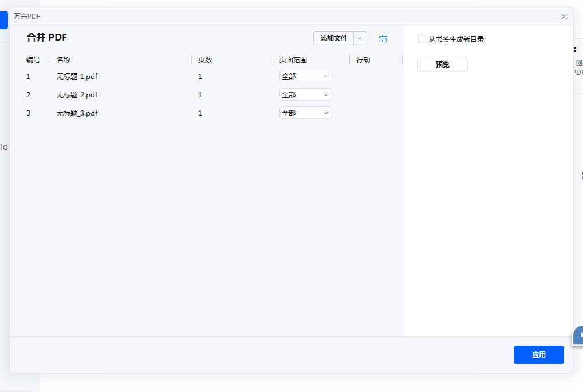Click the 页数 column header

click(204, 60)
